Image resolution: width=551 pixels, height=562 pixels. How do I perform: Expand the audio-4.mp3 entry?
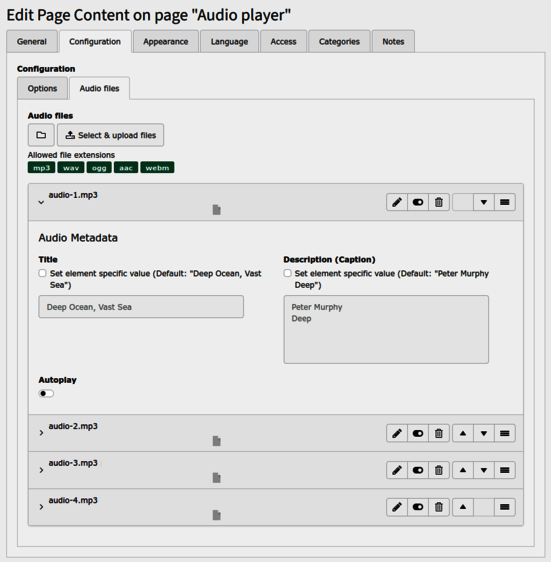coord(41,507)
